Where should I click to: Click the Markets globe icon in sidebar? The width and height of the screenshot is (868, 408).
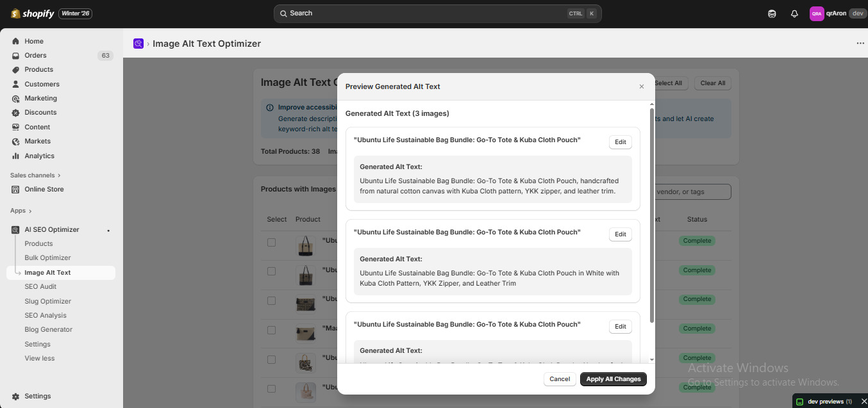click(16, 141)
